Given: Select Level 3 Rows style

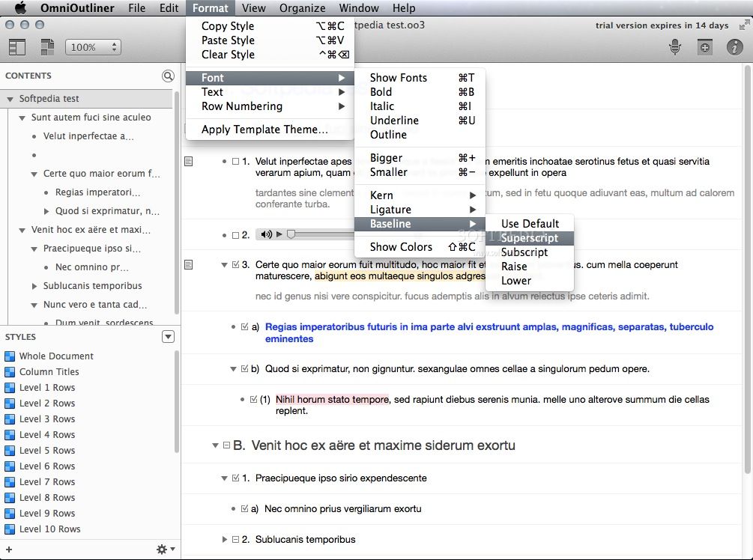Looking at the screenshot, I should click(x=46, y=419).
